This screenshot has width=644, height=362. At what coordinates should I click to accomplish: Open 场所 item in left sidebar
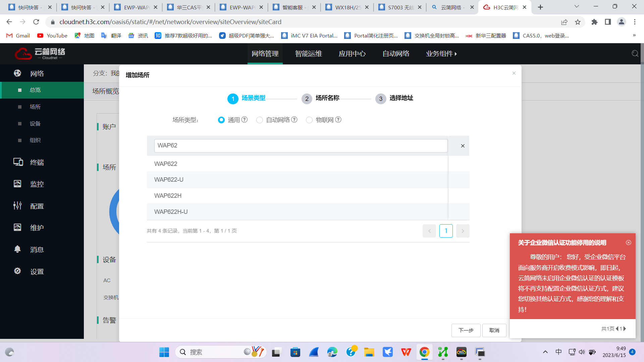tap(35, 107)
